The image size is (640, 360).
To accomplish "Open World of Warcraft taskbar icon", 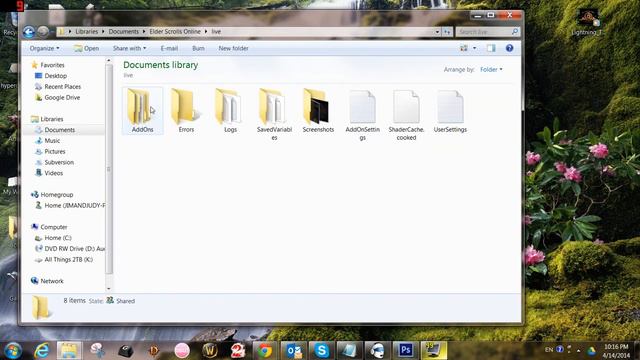I will pyautogui.click(x=210, y=350).
